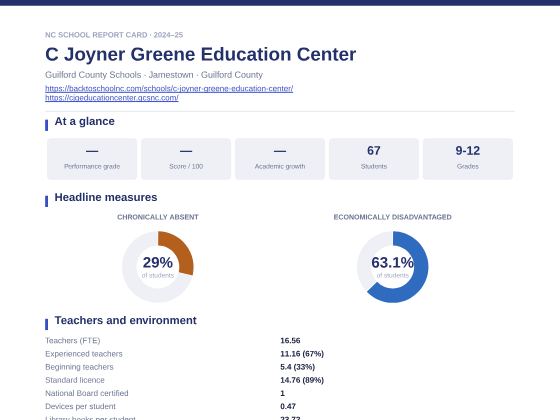The height and width of the screenshot is (420, 560).
Task: Click the Headline measures section heading
Action: [x=106, y=197]
